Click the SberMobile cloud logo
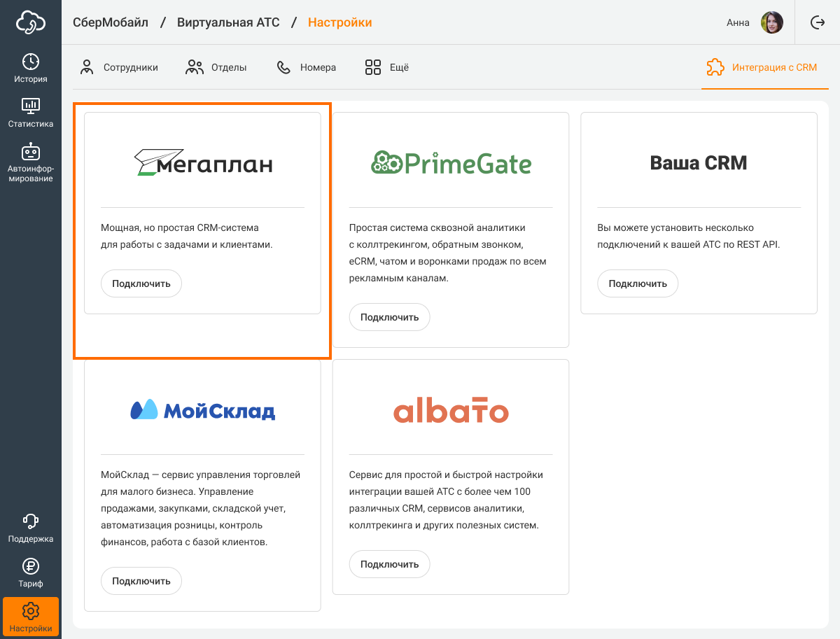The image size is (840, 639). coord(31,22)
